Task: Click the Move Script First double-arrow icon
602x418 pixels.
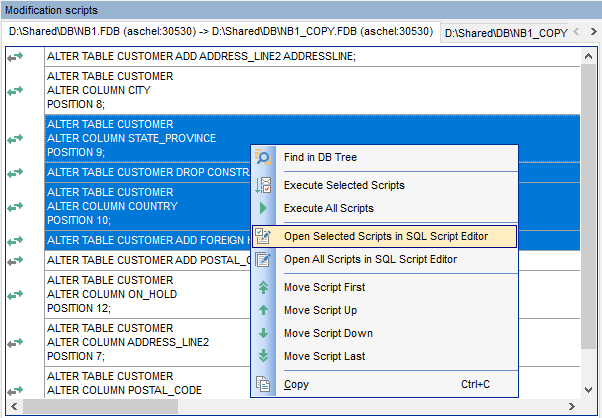Action: click(x=263, y=287)
